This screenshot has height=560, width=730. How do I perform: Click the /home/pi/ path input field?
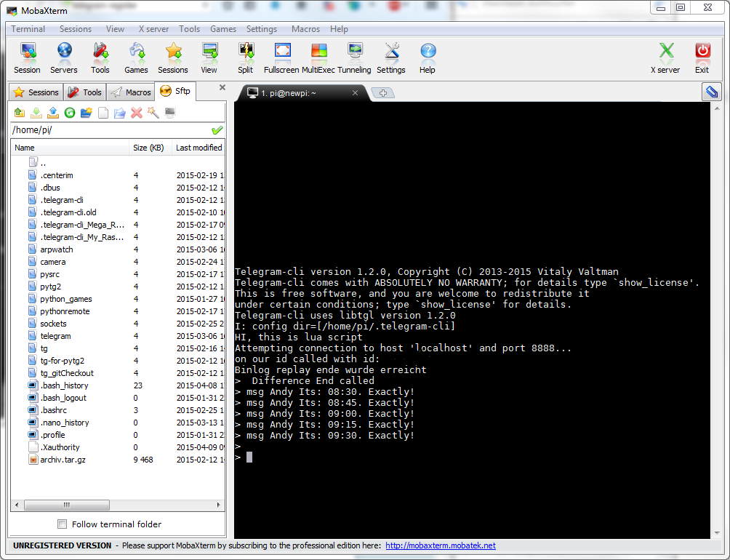(x=111, y=130)
